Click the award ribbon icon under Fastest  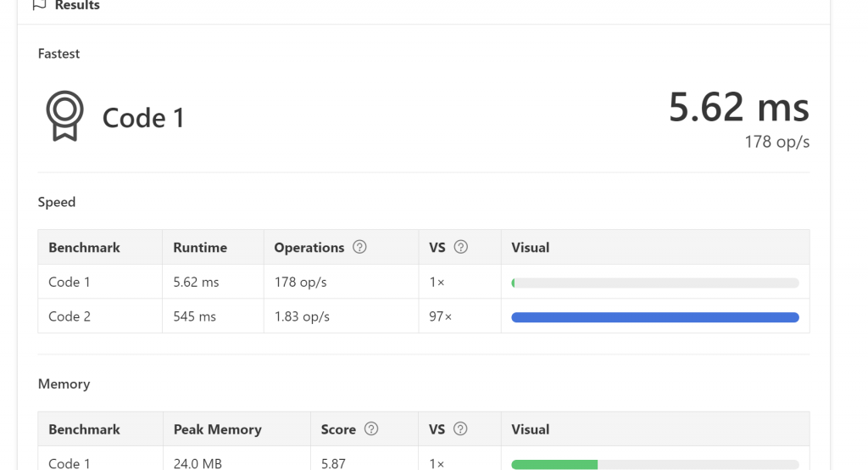coord(65,116)
